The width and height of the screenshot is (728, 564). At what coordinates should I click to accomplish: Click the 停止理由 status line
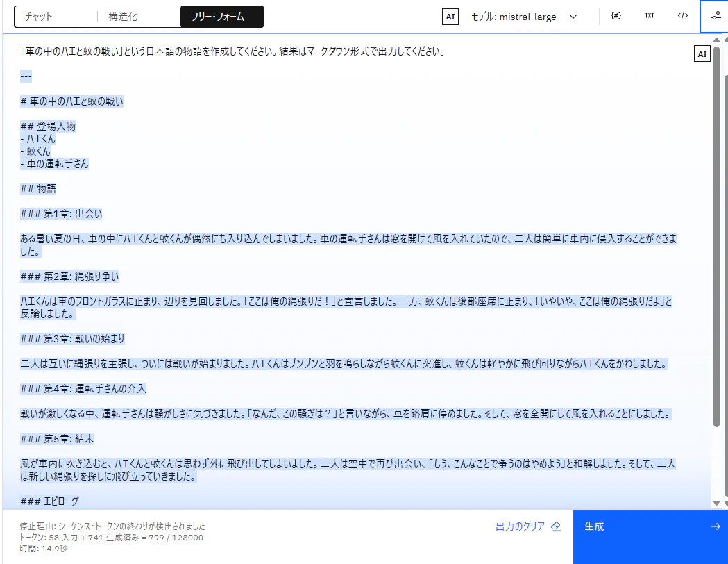pos(112,526)
